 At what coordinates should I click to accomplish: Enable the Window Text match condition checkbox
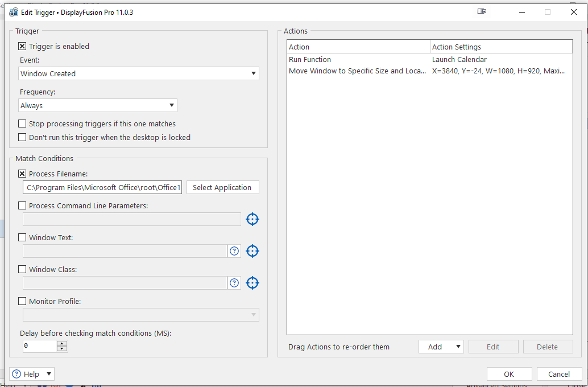(23, 238)
